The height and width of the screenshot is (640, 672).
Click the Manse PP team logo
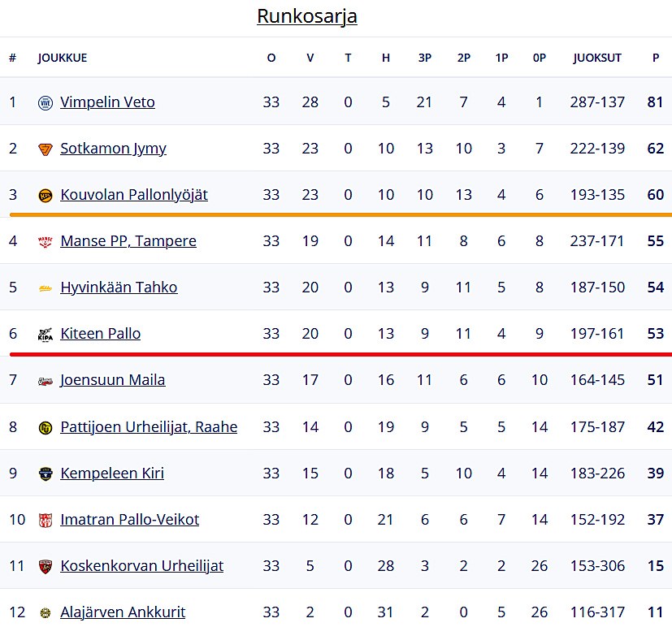click(x=46, y=241)
